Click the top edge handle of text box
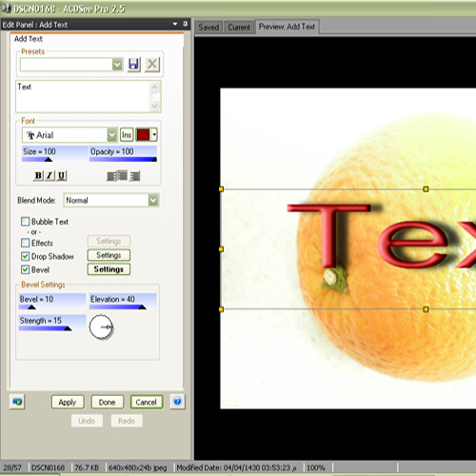 (426, 189)
